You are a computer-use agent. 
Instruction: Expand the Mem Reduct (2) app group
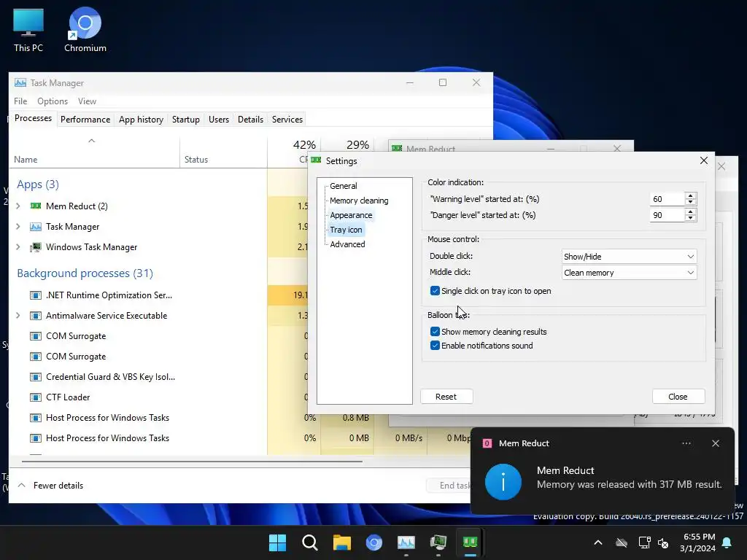coord(18,206)
